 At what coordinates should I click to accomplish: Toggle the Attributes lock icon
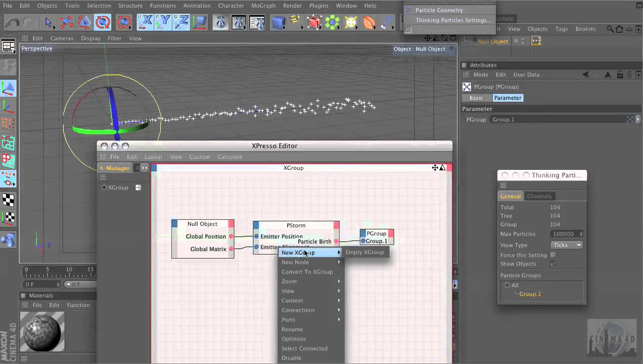click(619, 75)
